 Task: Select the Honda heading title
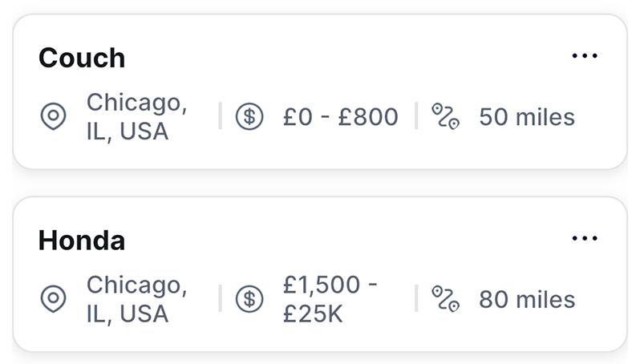82,240
